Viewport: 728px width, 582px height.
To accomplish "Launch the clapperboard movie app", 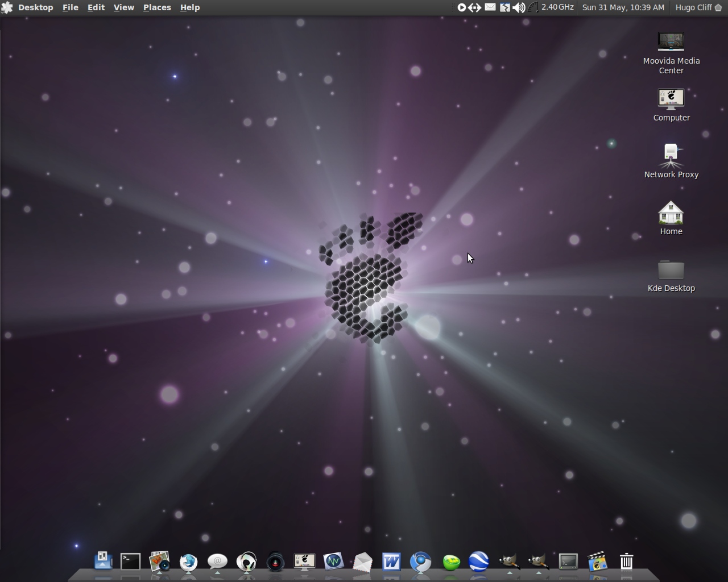I will 597,562.
